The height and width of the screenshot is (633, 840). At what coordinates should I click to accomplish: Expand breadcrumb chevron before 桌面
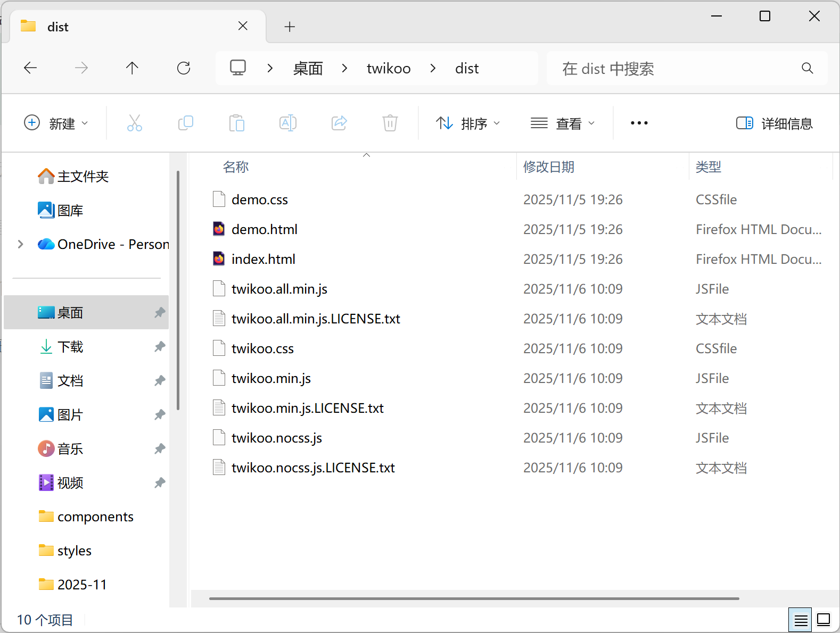(x=270, y=68)
